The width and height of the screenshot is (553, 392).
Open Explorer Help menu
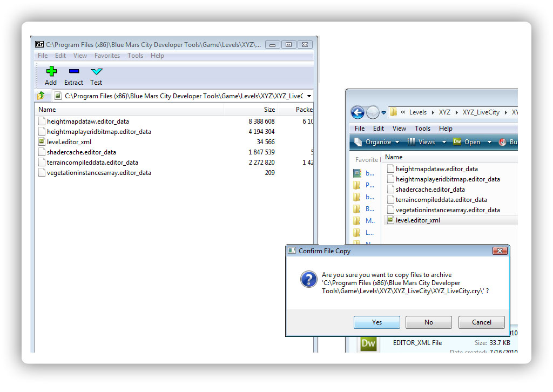(446, 129)
